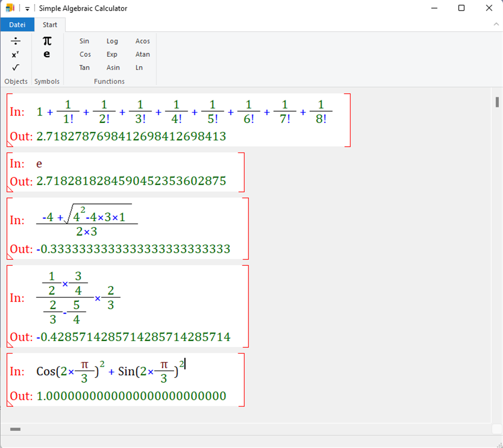Image resolution: width=503 pixels, height=448 pixels.
Task: Click the calculator app icon in the title bar
Action: coord(7,8)
